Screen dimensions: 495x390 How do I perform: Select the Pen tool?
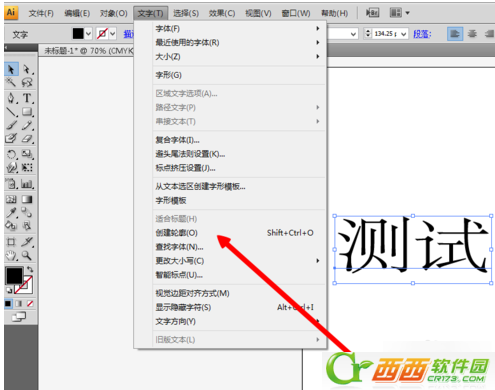(x=11, y=98)
